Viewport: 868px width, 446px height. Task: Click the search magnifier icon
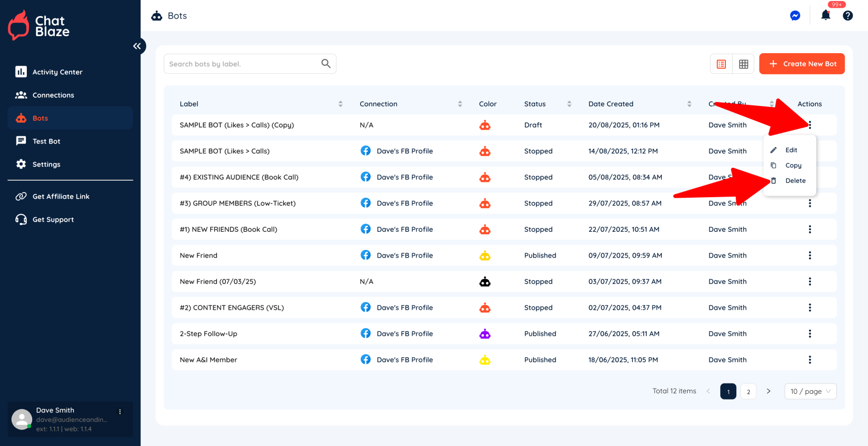click(x=326, y=63)
